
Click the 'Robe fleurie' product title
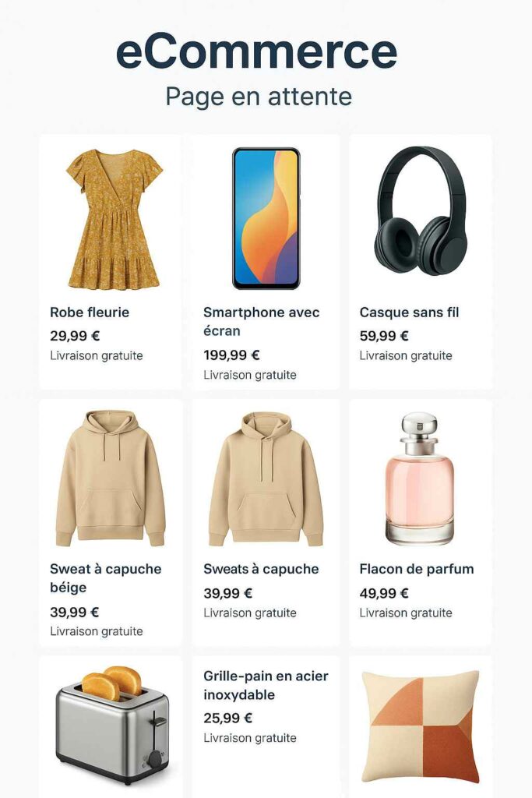pos(90,312)
